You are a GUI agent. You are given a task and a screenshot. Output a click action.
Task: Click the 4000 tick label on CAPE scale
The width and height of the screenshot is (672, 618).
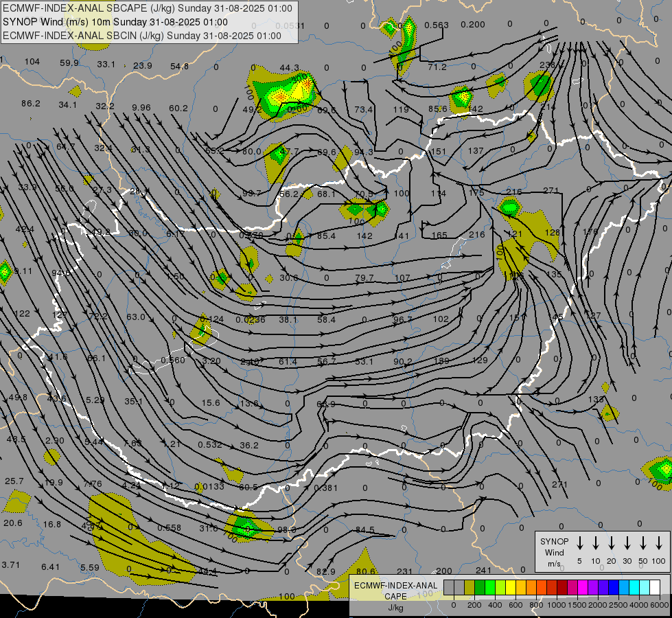pos(639,605)
